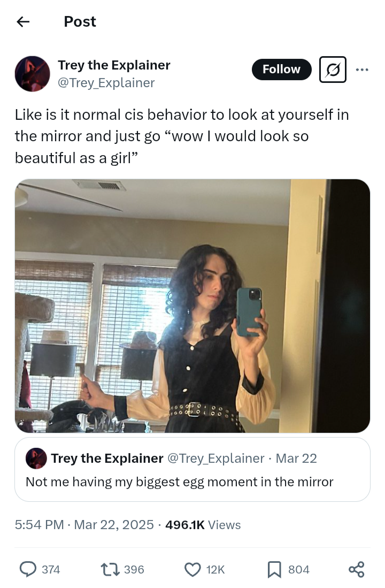Open the @Trey_Explainer handle link

pyautogui.click(x=106, y=82)
